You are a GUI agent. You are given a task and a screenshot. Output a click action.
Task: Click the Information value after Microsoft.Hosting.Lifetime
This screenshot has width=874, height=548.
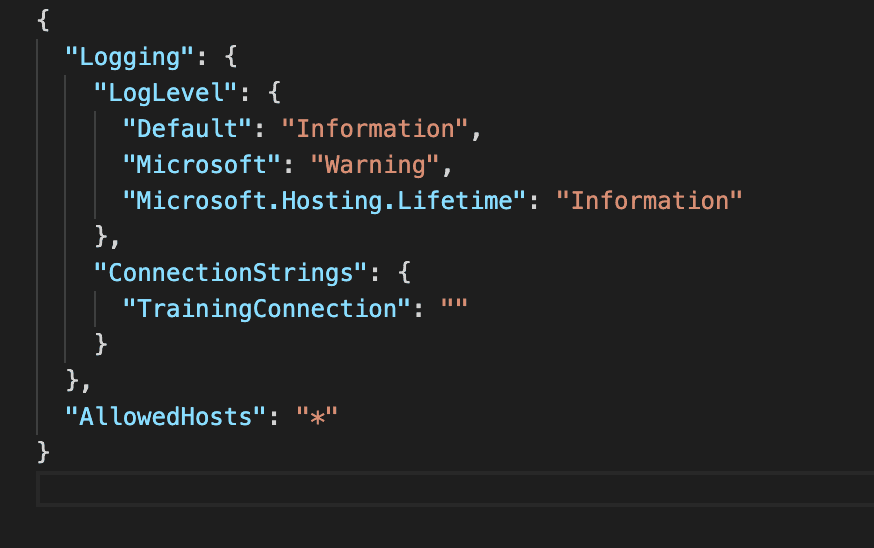[x=649, y=201]
